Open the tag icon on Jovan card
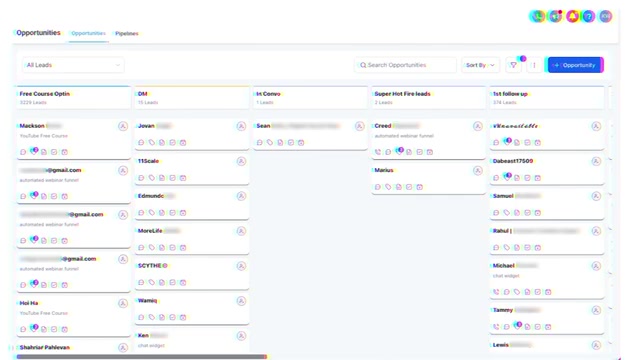The width and height of the screenshot is (640, 360). 152,142
